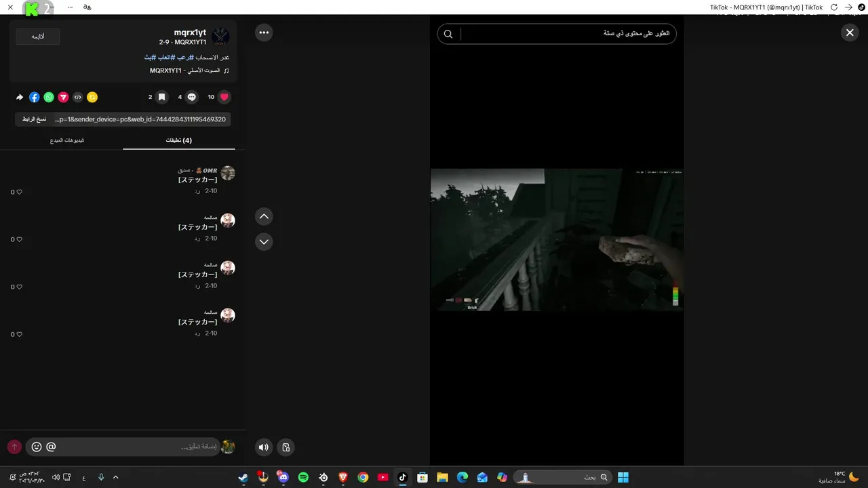Bookmark the video with favorites icon
This screenshot has height=488, width=868.
[161, 97]
